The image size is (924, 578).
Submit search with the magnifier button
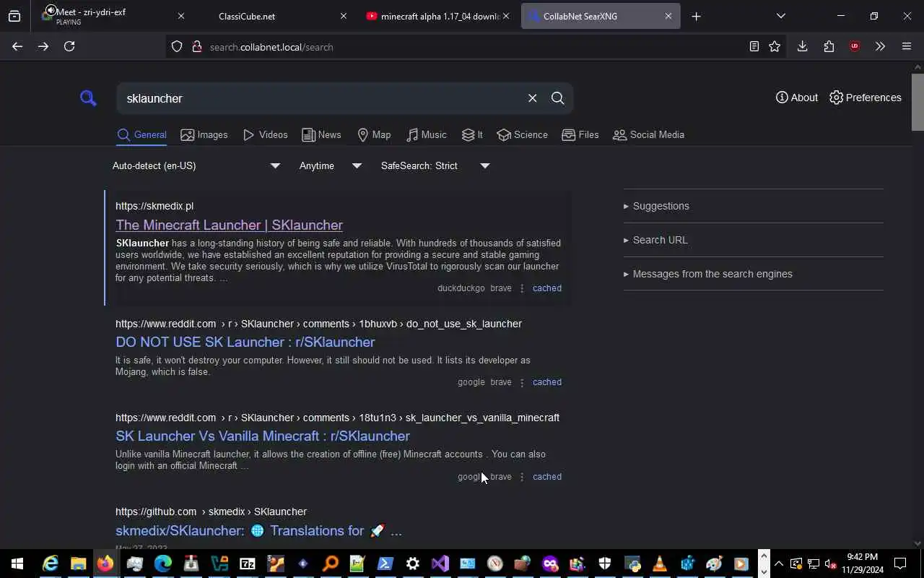click(557, 98)
